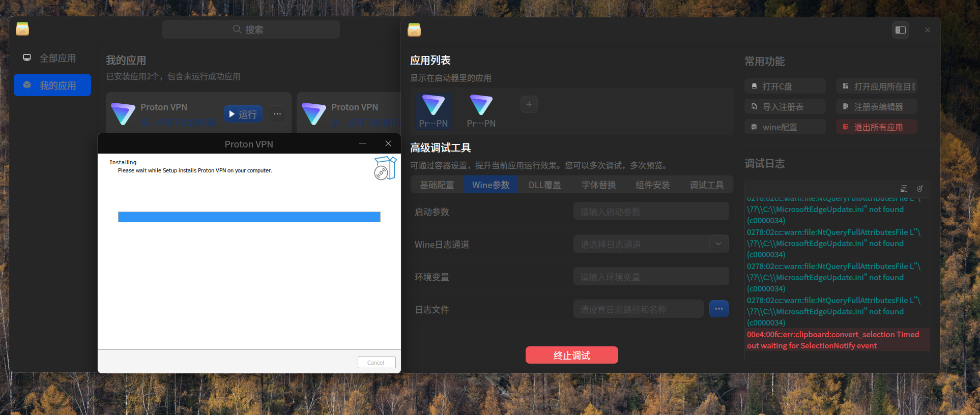
Task: Switch to the 组件安装 tab
Action: click(x=653, y=185)
